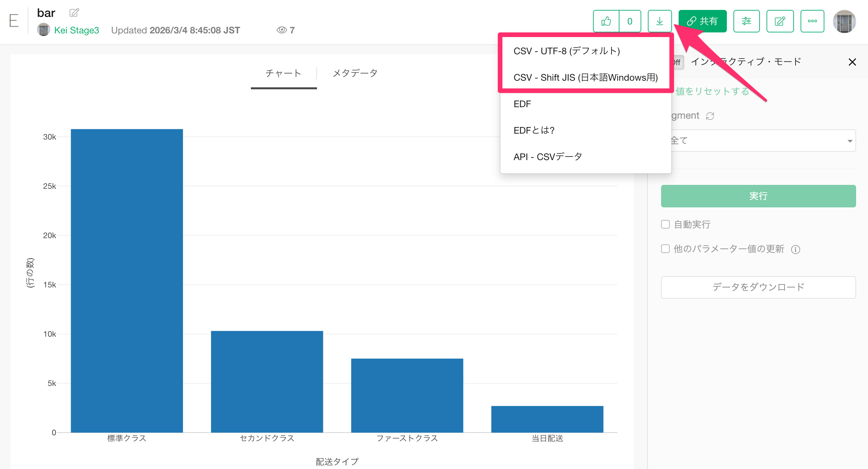Open the three-dots more options menu

[x=812, y=21]
